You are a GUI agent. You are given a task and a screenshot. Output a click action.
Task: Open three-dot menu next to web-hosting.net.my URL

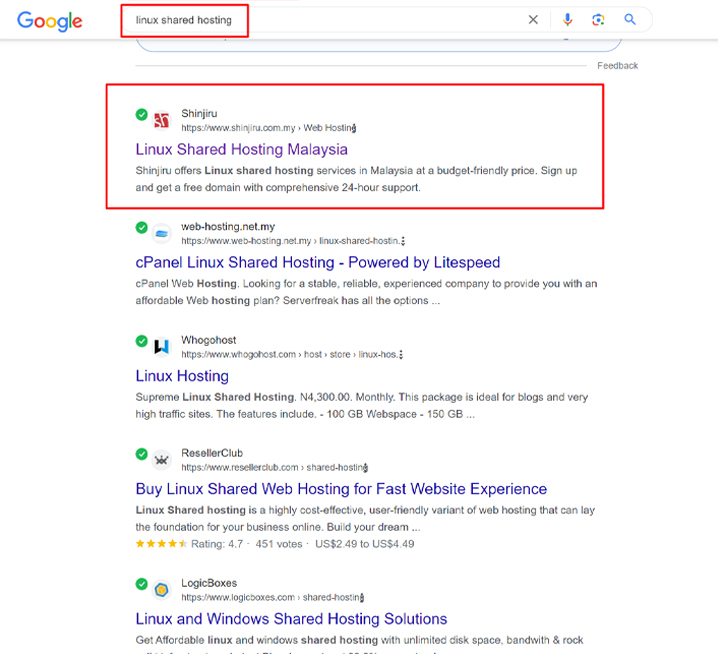point(403,241)
